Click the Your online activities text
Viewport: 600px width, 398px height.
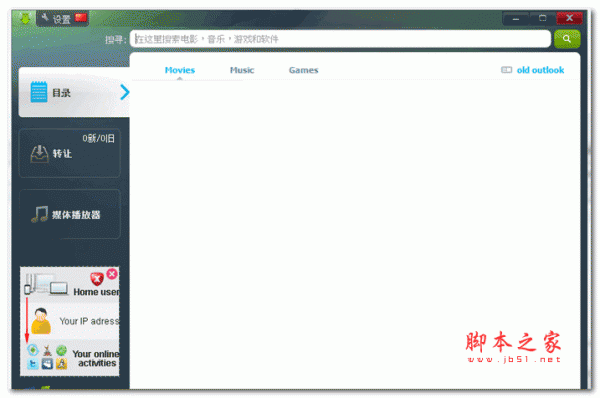(96, 359)
